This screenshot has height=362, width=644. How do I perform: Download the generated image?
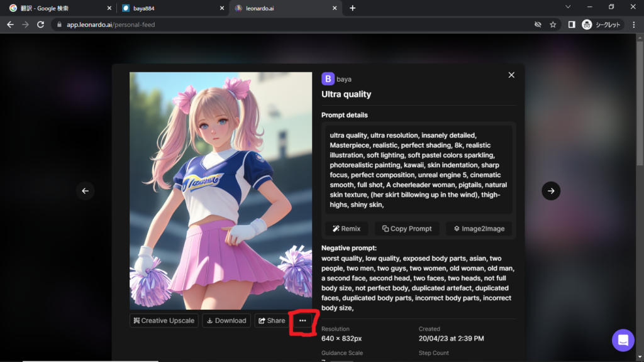(226, 321)
